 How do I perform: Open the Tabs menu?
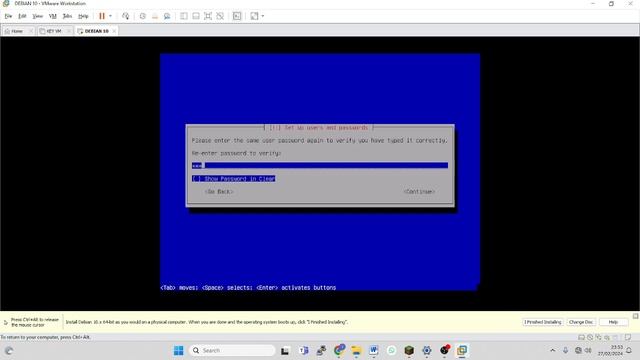pyautogui.click(x=67, y=16)
